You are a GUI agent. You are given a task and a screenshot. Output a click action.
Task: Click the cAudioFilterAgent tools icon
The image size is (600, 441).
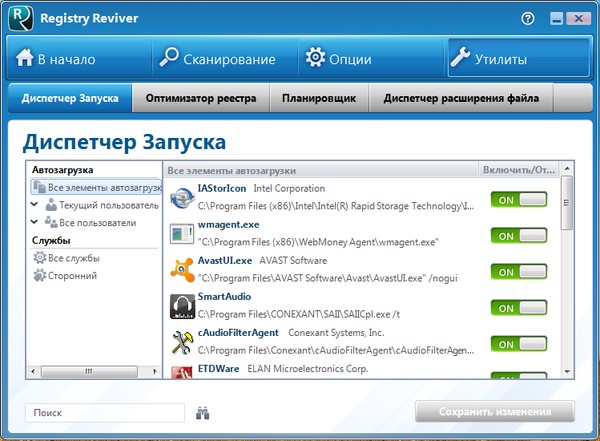(x=182, y=342)
